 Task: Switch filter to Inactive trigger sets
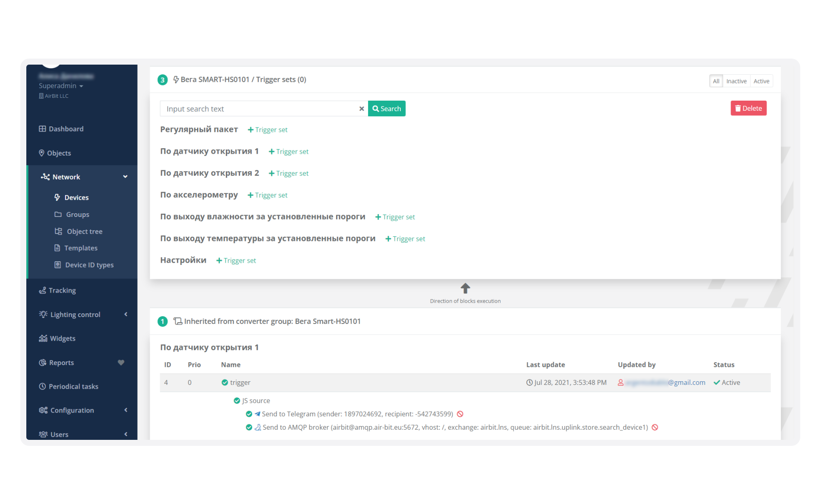736,81
